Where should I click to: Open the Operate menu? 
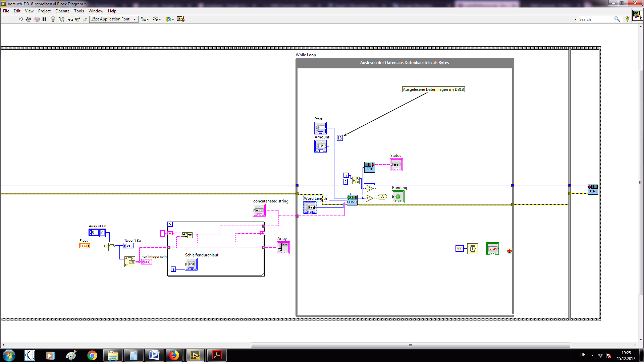click(62, 11)
